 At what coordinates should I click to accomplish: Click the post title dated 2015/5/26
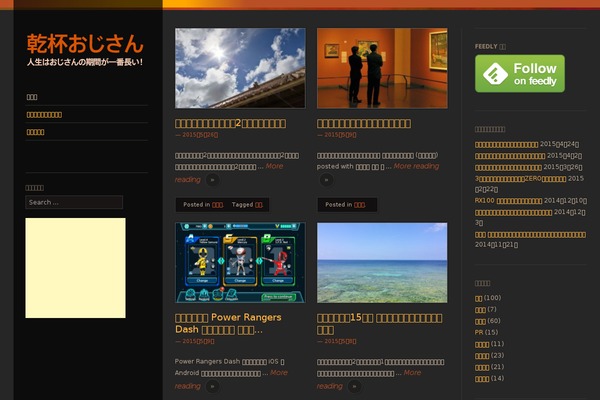230,123
